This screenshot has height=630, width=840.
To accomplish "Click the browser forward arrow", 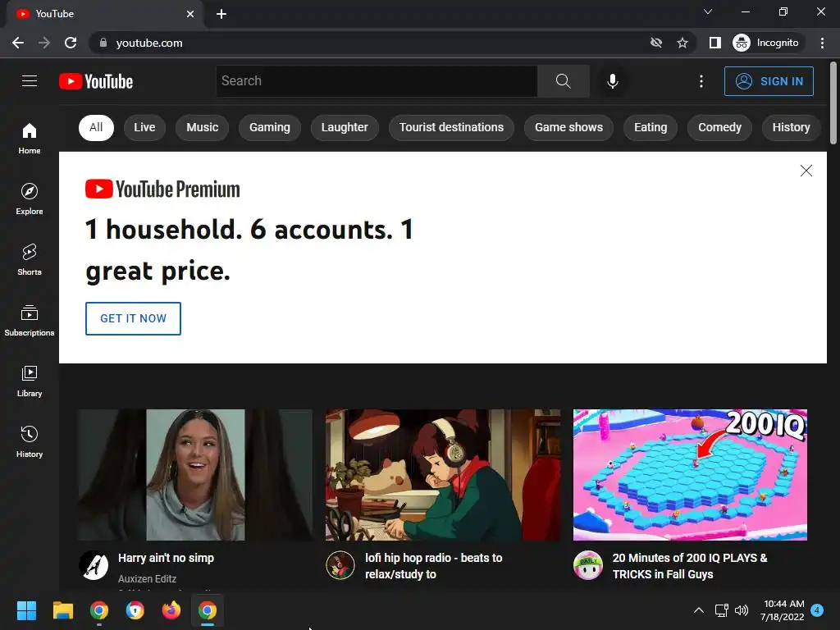I will click(44, 43).
